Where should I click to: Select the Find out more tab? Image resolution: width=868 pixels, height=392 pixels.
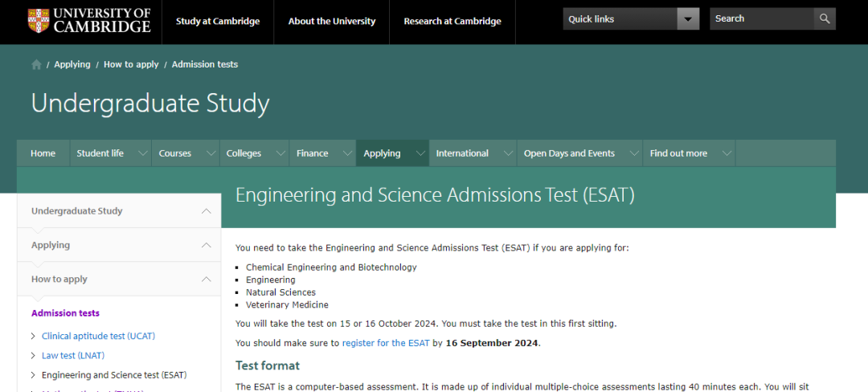point(678,153)
